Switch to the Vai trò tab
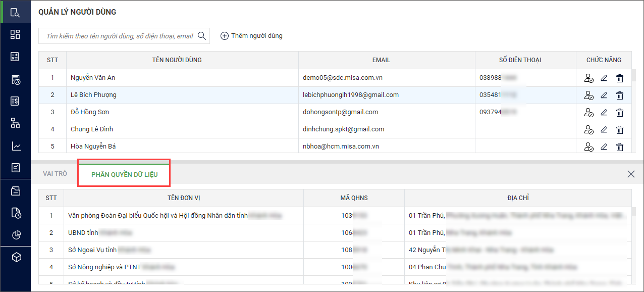Image resolution: width=644 pixels, height=292 pixels. (55, 174)
